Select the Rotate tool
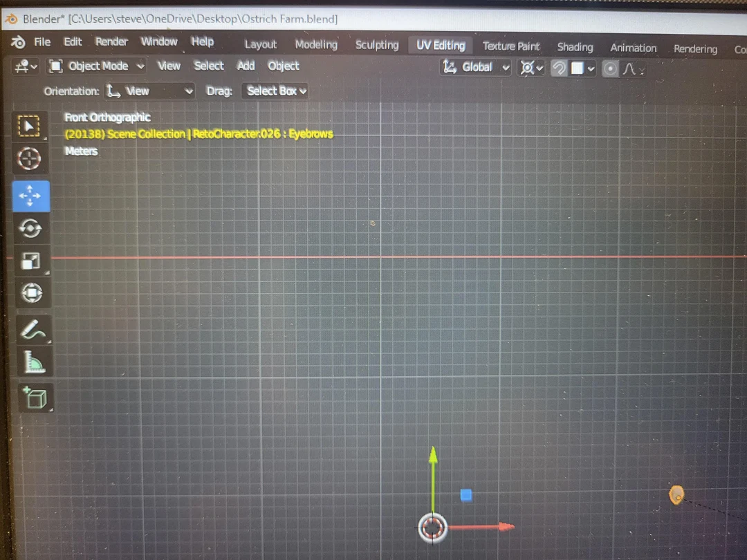Viewport: 747px width, 560px height. (x=29, y=228)
